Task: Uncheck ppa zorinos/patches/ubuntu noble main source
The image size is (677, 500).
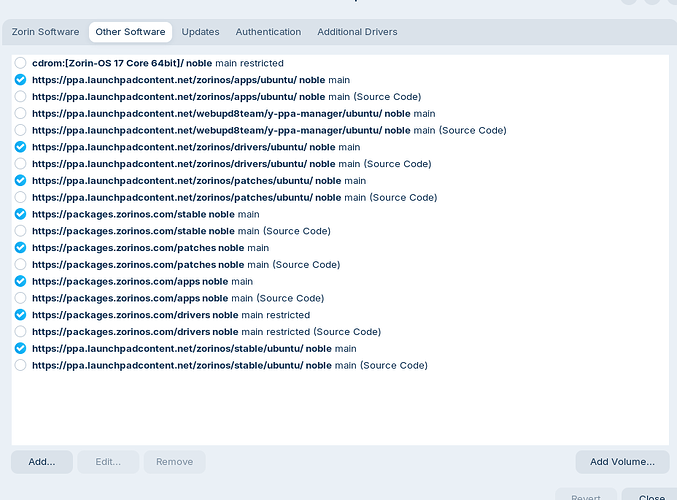Action: point(20,180)
